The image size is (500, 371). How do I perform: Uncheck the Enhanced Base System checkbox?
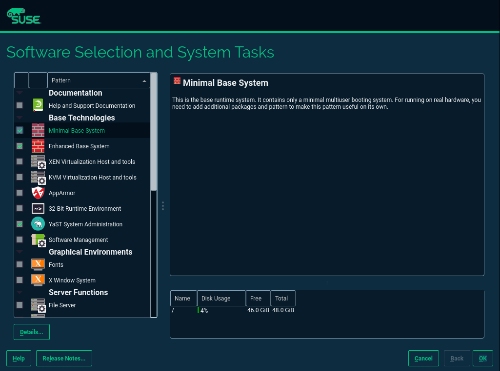20,146
